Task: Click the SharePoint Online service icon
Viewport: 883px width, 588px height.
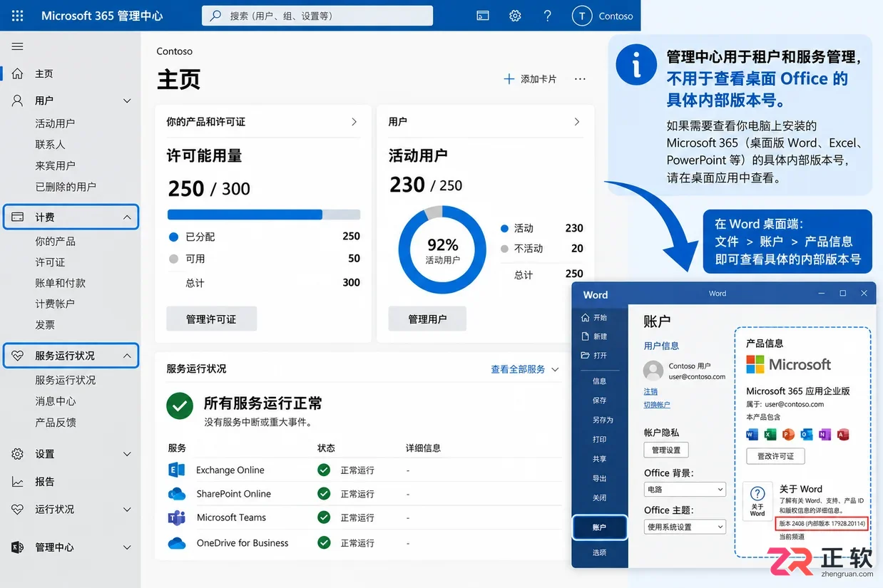Action: point(176,493)
